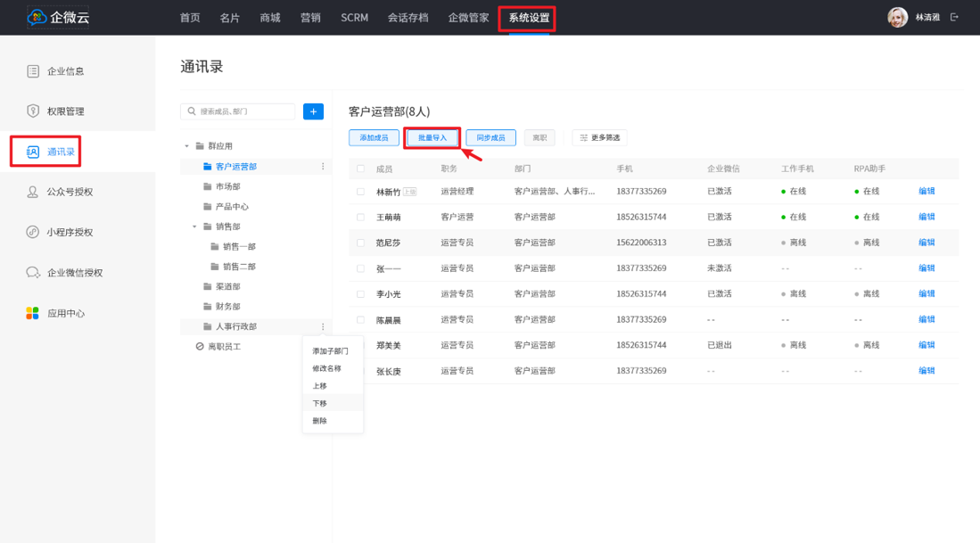
Task: Check the box for 范尼莎
Action: (360, 243)
